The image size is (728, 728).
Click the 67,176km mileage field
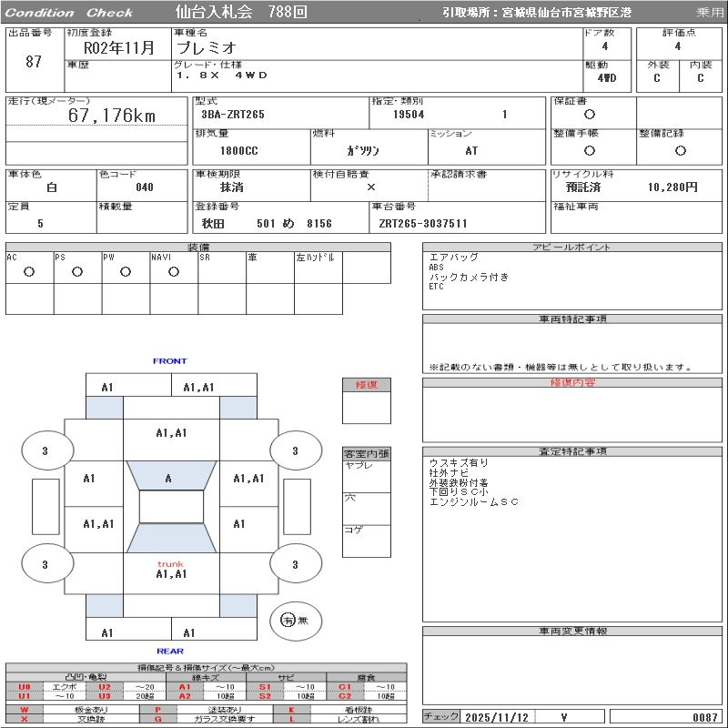[x=112, y=116]
